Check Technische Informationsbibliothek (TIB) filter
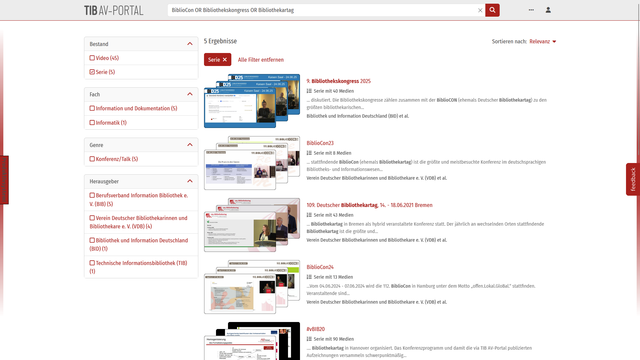Viewport: 640px width, 360px height. pyautogui.click(x=92, y=263)
